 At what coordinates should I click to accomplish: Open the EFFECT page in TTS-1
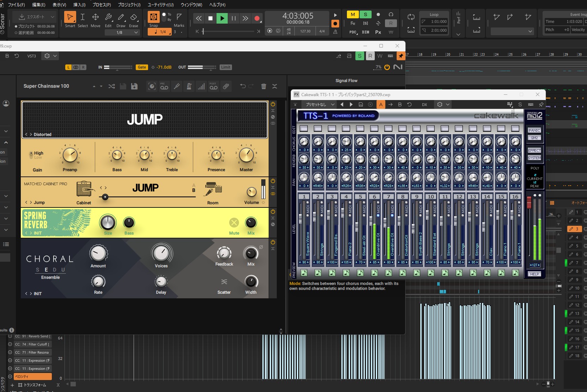coord(534,150)
